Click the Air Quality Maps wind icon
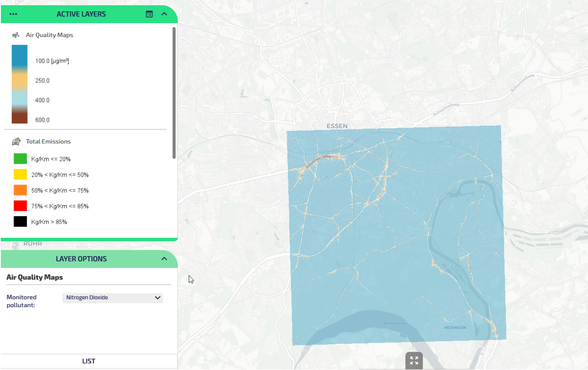 (16, 35)
